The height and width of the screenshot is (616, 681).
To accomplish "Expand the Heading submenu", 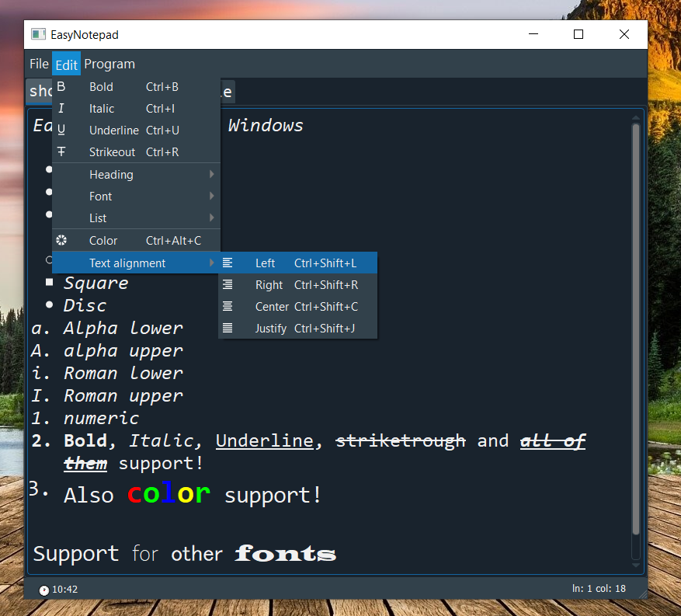I will click(211, 175).
